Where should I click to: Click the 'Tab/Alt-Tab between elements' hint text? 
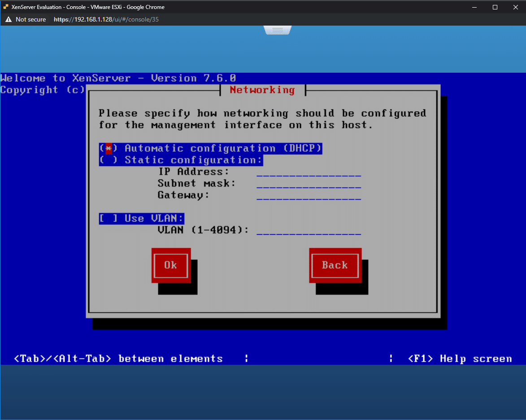(118, 359)
